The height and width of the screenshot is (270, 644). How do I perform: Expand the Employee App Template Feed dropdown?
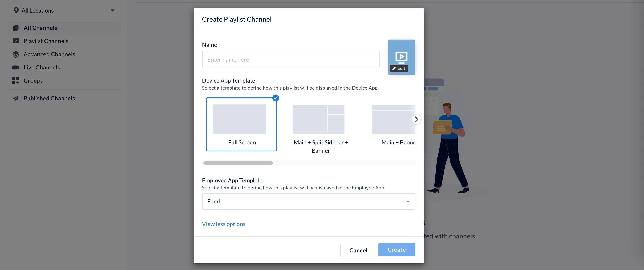pos(308,201)
